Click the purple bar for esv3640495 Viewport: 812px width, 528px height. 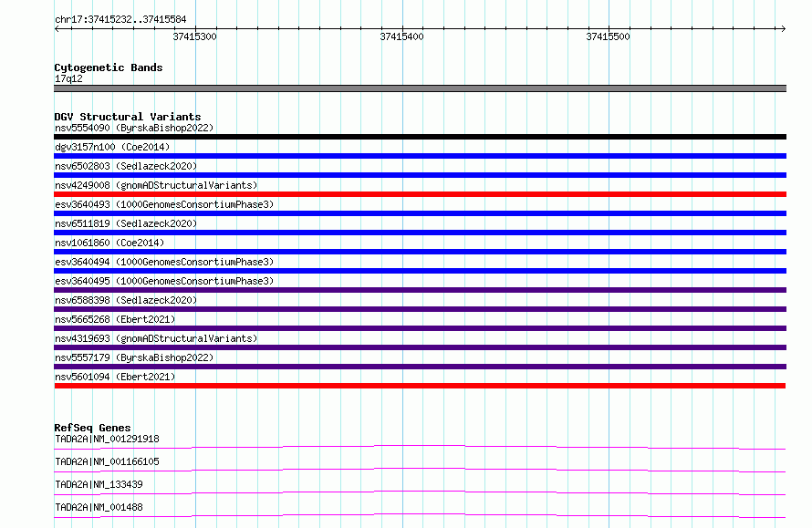point(420,290)
